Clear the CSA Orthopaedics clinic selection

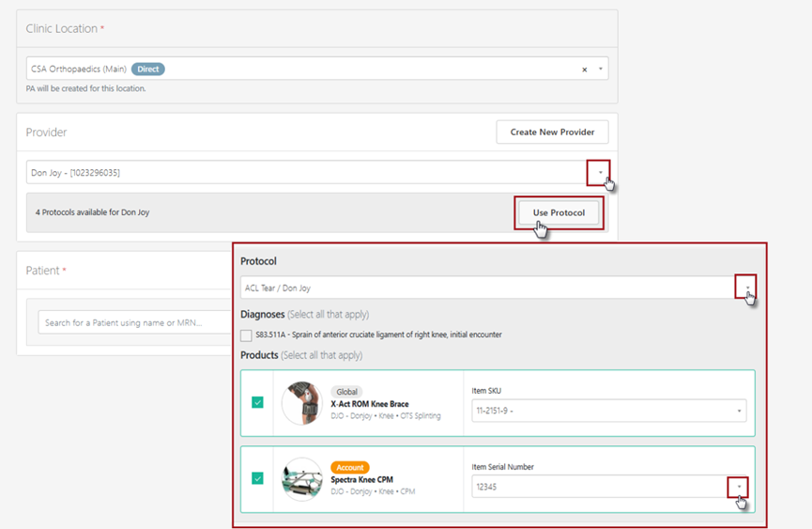point(584,70)
